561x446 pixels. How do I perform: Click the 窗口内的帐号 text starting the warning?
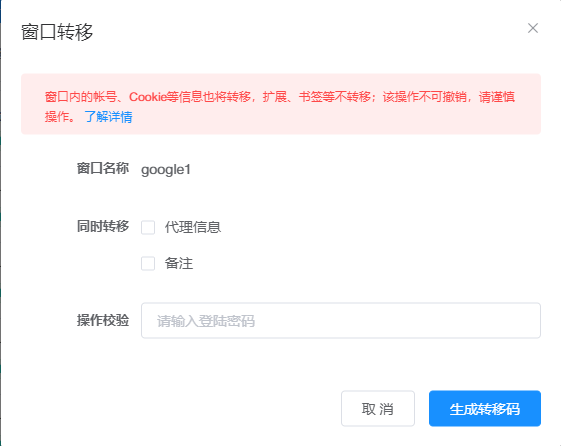[81, 97]
